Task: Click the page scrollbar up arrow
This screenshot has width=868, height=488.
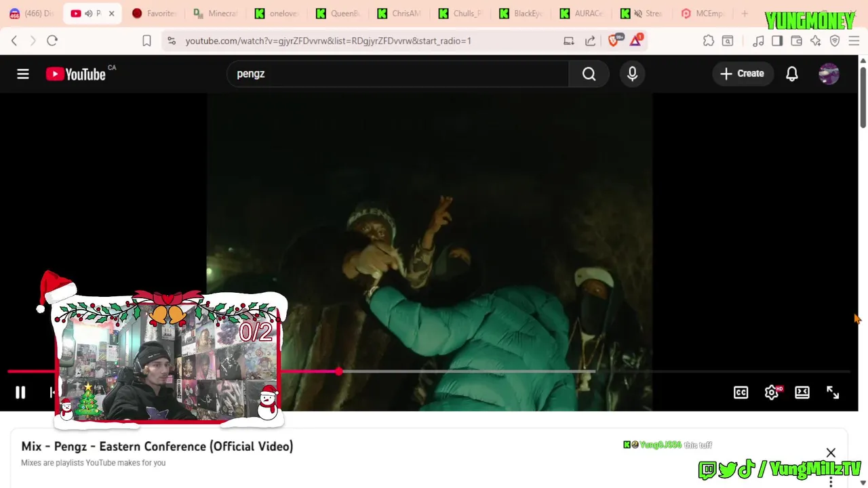Action: pyautogui.click(x=863, y=60)
